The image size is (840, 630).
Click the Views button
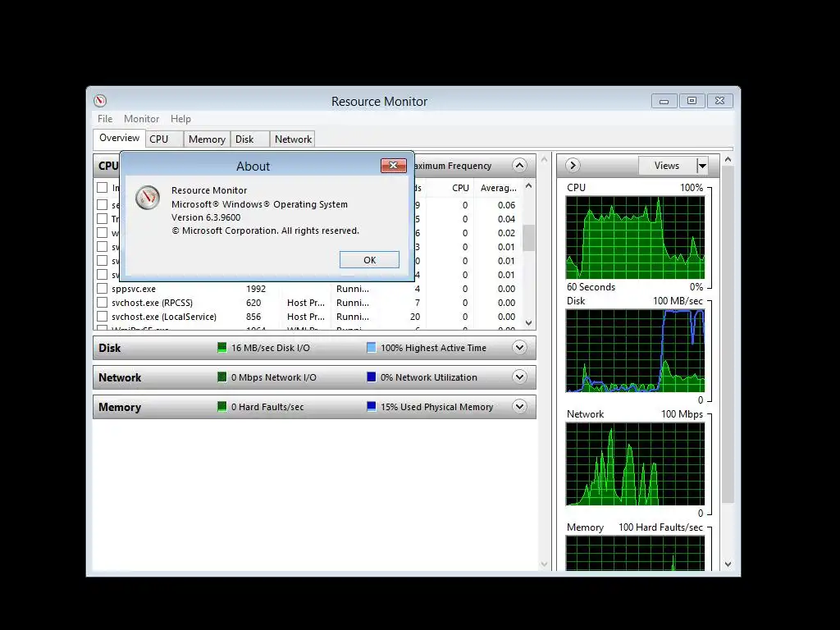click(x=667, y=166)
